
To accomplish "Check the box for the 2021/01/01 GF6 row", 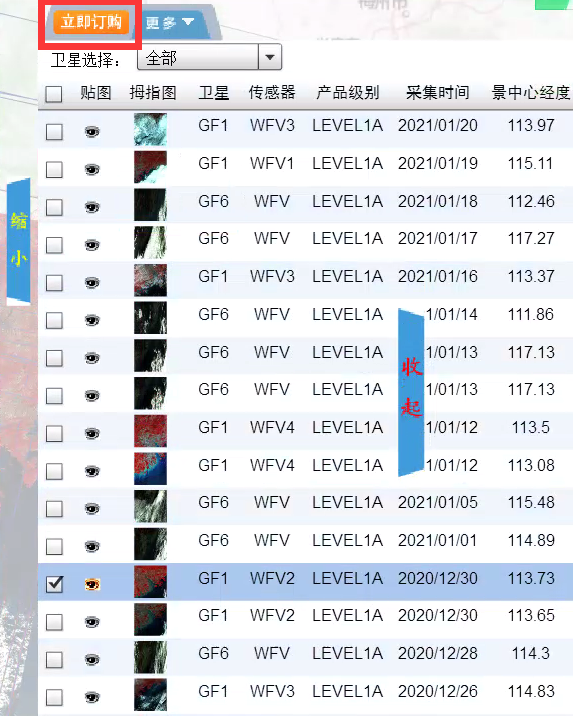I will 54,546.
